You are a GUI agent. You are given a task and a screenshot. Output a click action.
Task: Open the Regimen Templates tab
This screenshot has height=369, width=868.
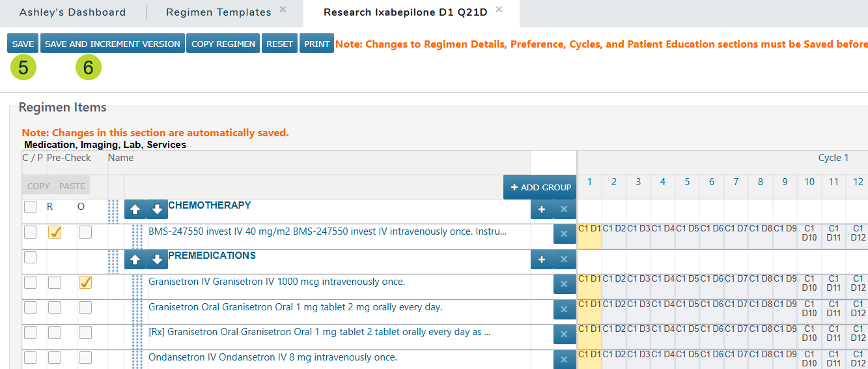(218, 12)
